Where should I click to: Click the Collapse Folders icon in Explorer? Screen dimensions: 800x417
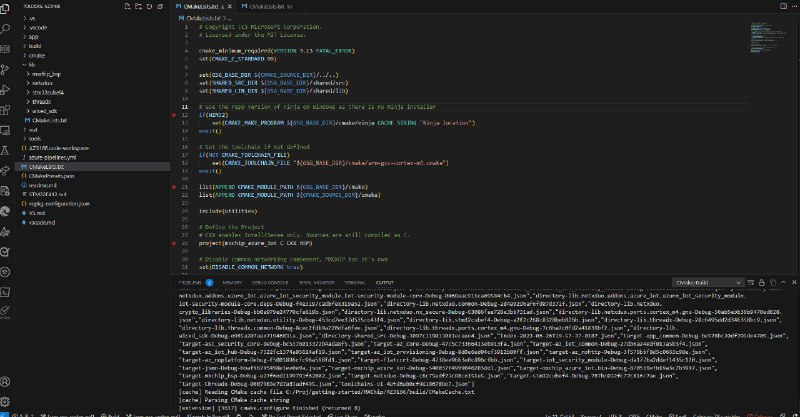pyautogui.click(x=160, y=6)
